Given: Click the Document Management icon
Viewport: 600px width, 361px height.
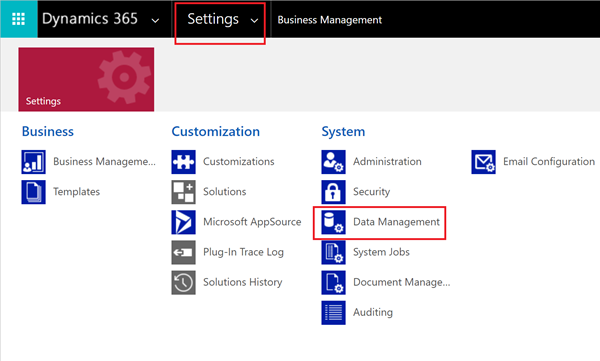Looking at the screenshot, I should 333,283.
